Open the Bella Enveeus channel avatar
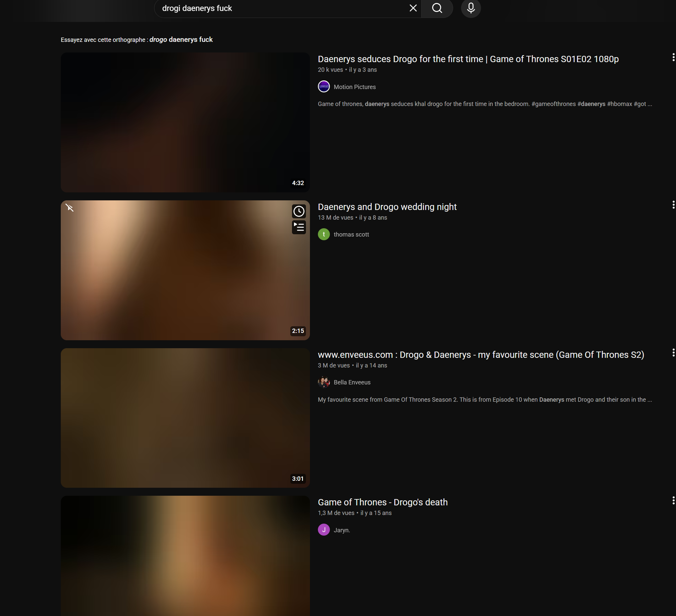Image resolution: width=676 pixels, height=616 pixels. pos(324,382)
